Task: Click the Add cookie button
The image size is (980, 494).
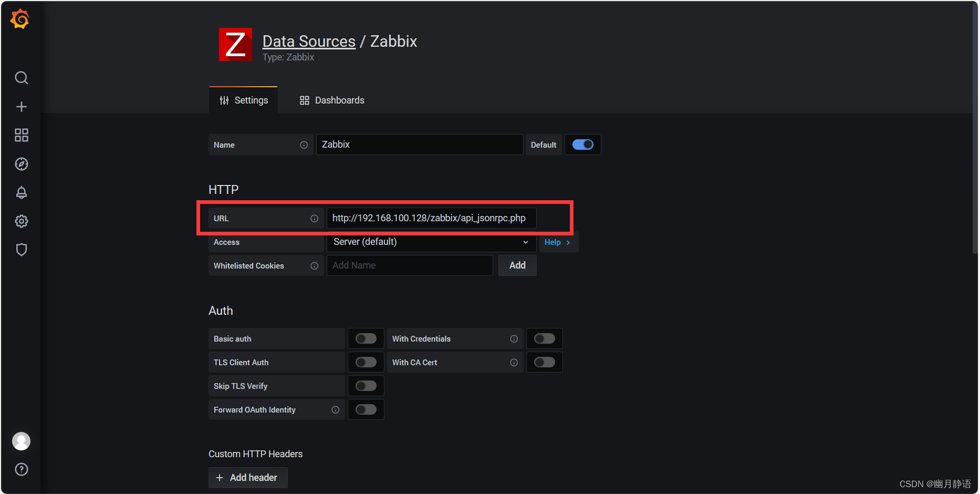Action: [517, 265]
